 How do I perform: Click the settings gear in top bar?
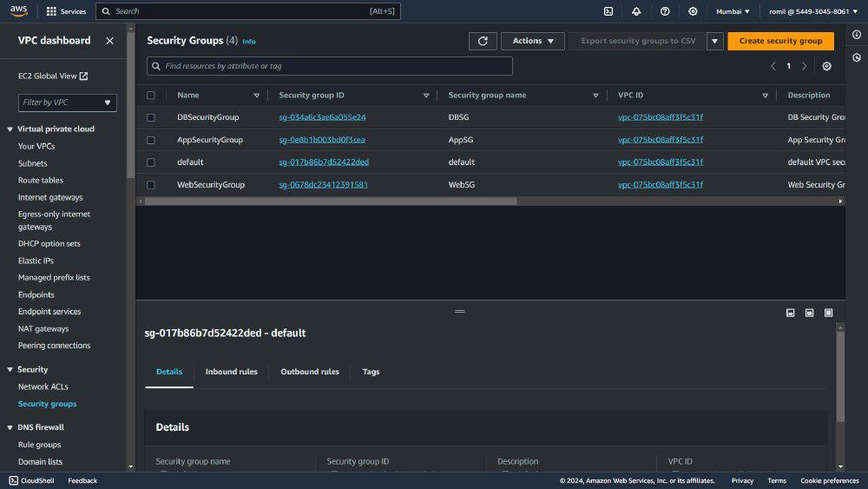tap(693, 11)
